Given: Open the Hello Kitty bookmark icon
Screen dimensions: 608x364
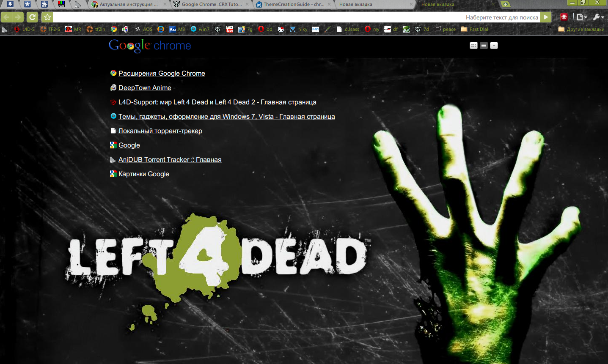Looking at the screenshot, I should [281, 29].
